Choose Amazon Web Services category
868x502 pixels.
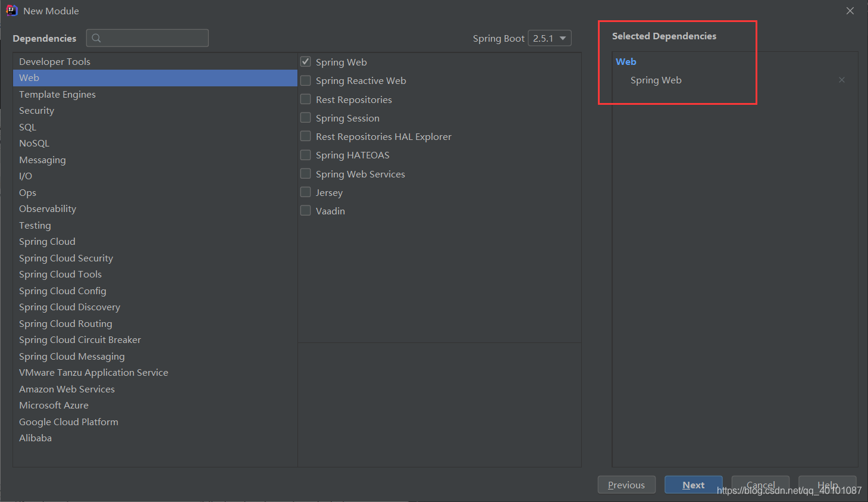155,389
